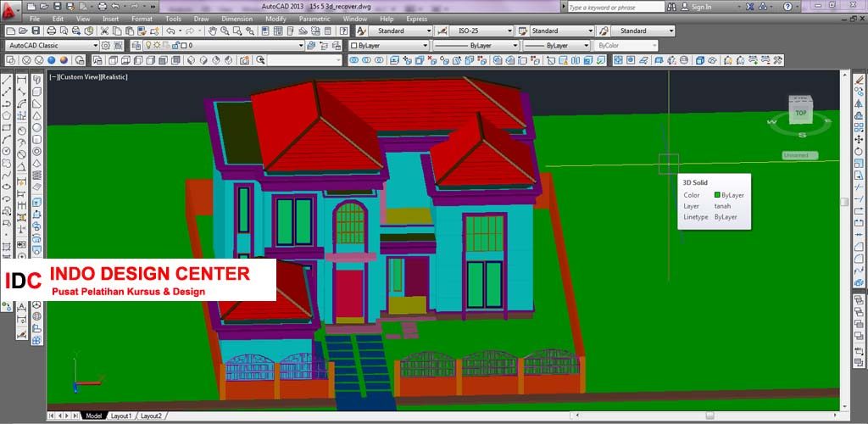Open the ByLayer color control dropdown

click(389, 46)
